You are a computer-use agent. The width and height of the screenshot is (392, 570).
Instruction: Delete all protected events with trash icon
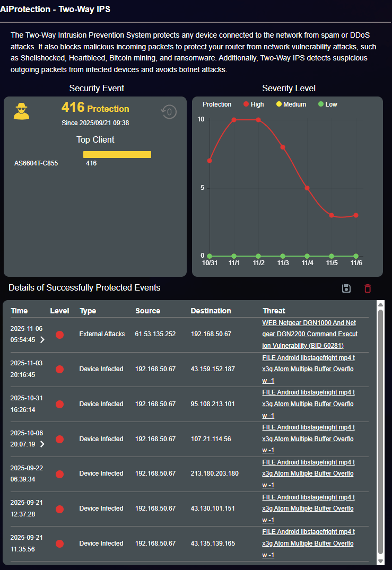tap(368, 288)
